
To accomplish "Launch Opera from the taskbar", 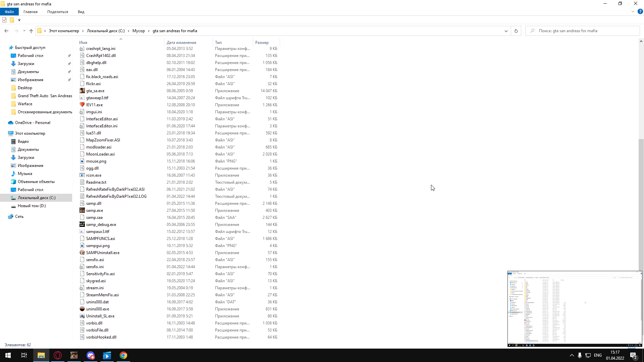I will [58, 355].
